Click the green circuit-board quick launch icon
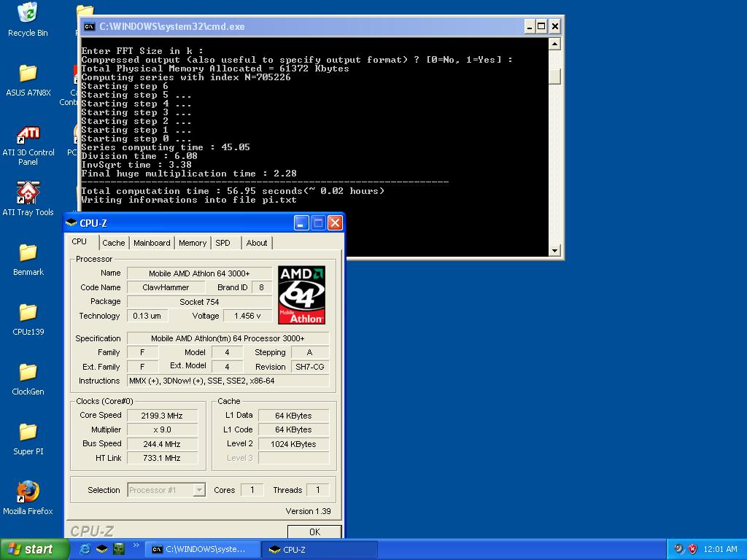 [x=119, y=549]
